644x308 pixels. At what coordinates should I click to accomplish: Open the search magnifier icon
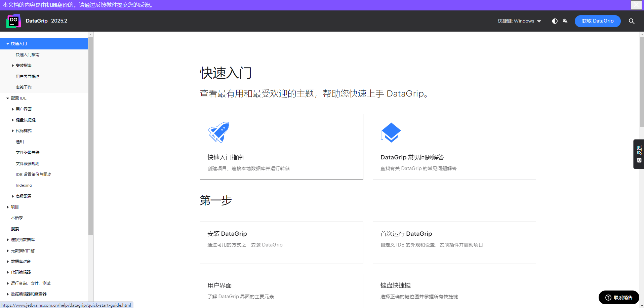[632, 21]
